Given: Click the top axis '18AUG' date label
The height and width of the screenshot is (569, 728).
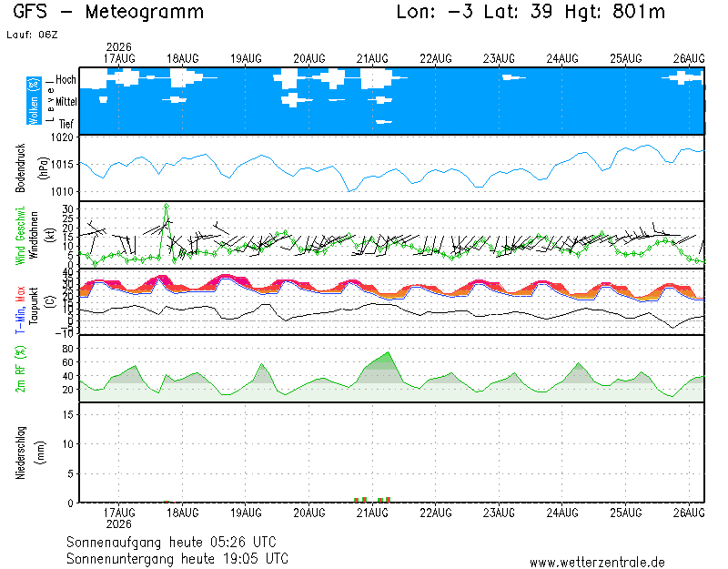Looking at the screenshot, I should (x=183, y=59).
